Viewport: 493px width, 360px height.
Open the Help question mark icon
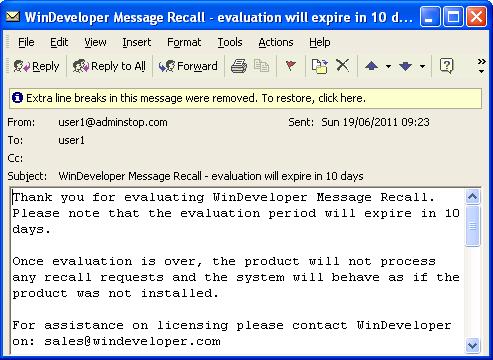446,66
